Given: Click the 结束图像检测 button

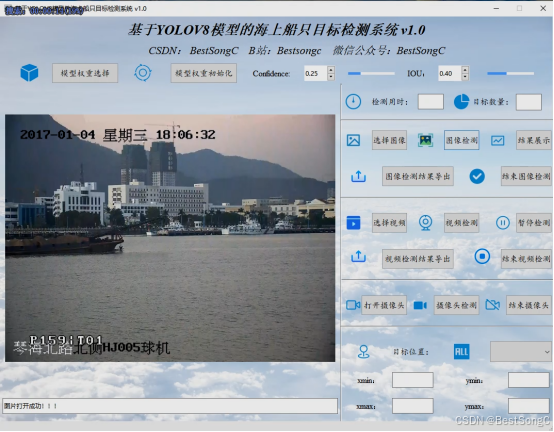Looking at the screenshot, I should [x=526, y=176].
